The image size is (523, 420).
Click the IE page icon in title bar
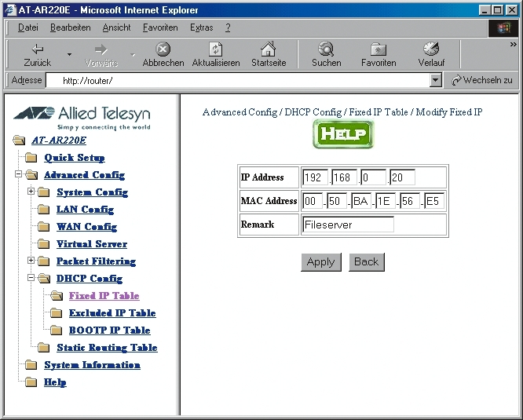pos(11,10)
